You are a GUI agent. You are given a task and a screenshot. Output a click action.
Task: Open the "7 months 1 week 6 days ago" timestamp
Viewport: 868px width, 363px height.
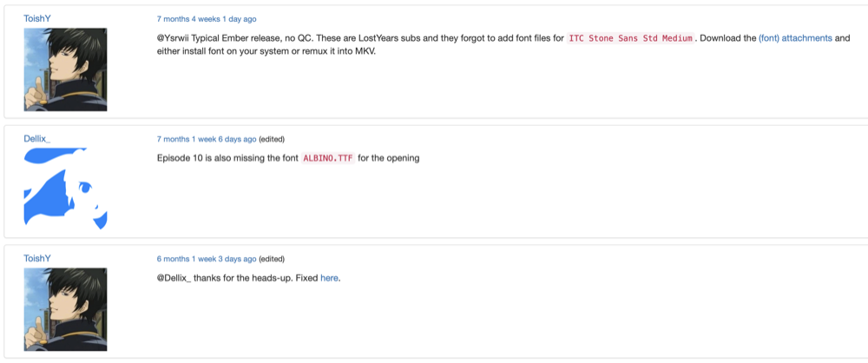tap(207, 139)
